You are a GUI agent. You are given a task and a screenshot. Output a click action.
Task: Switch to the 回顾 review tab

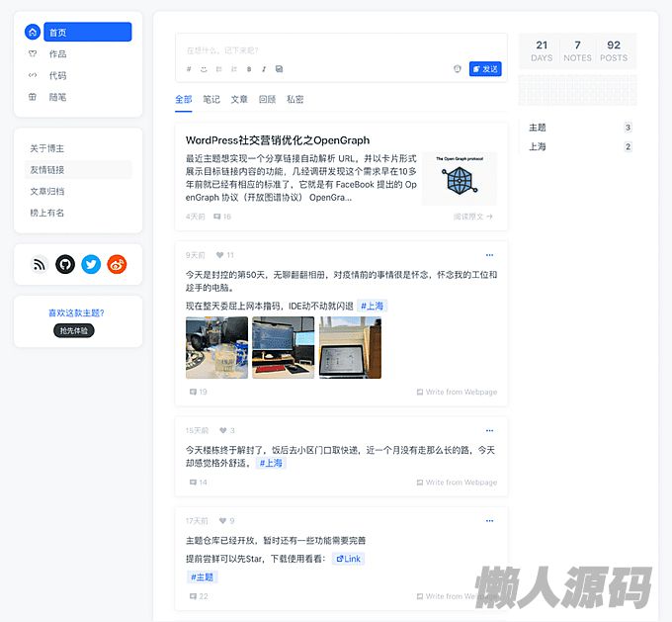(267, 100)
